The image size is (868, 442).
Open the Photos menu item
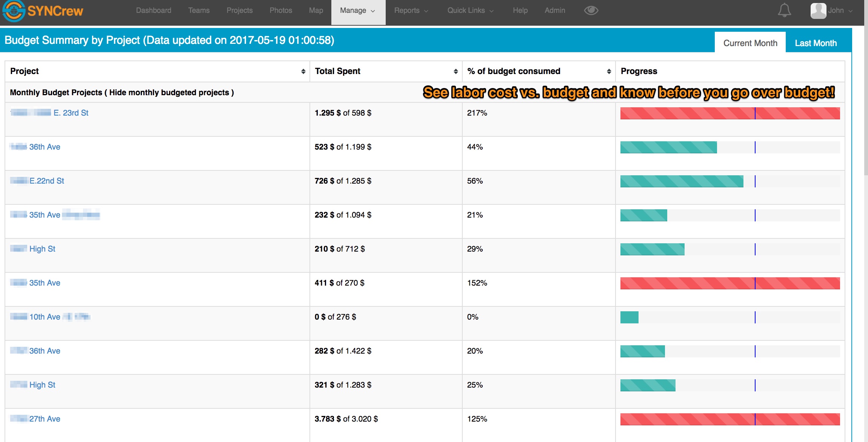[281, 11]
